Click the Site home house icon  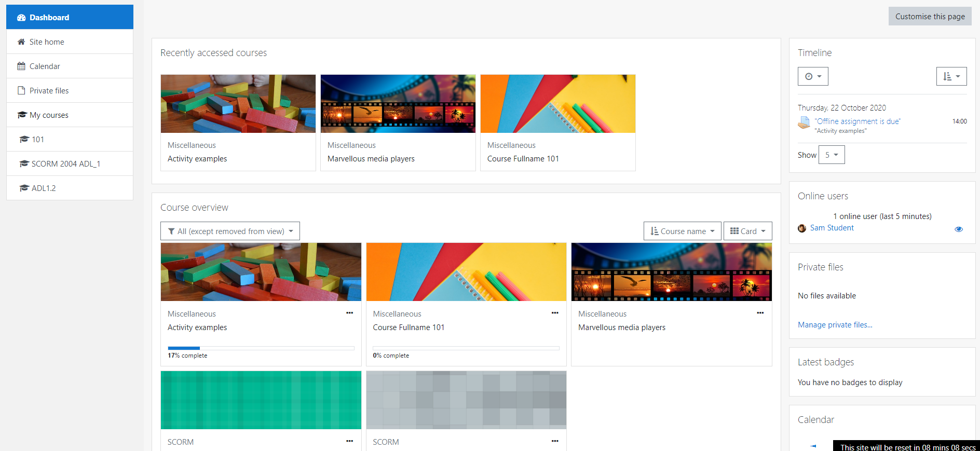(x=21, y=42)
